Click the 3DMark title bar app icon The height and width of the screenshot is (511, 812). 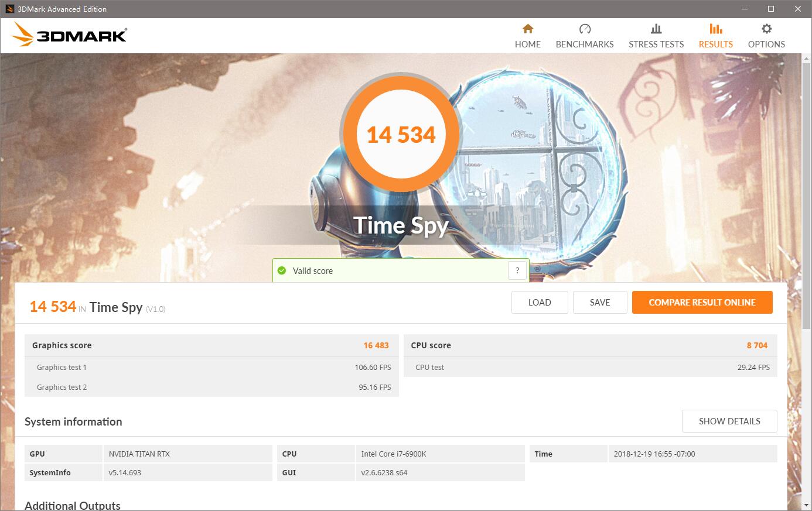[9, 9]
